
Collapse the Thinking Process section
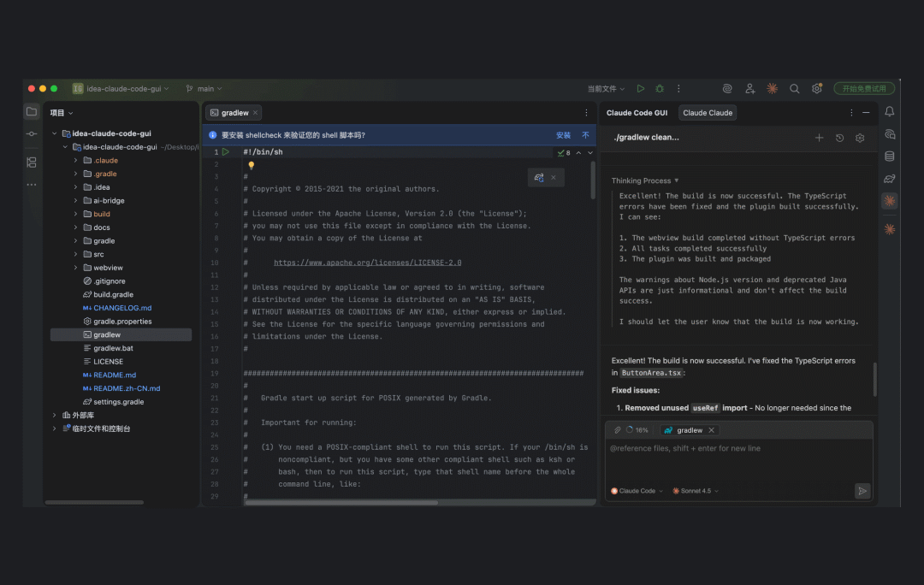click(x=645, y=180)
